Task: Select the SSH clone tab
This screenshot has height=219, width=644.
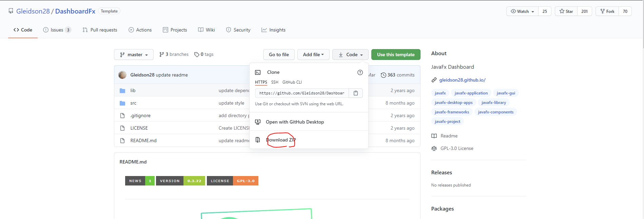Action: click(275, 82)
